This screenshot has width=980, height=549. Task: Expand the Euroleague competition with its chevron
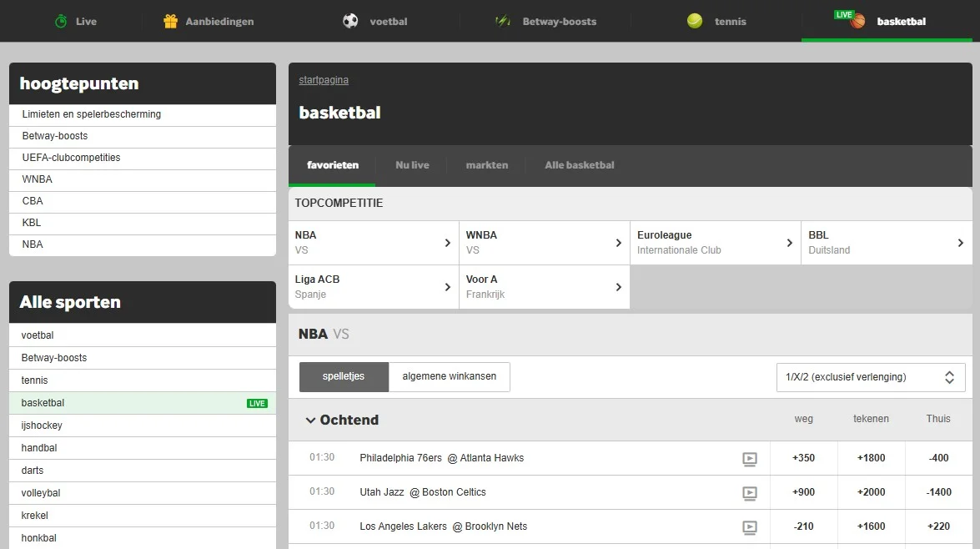789,243
